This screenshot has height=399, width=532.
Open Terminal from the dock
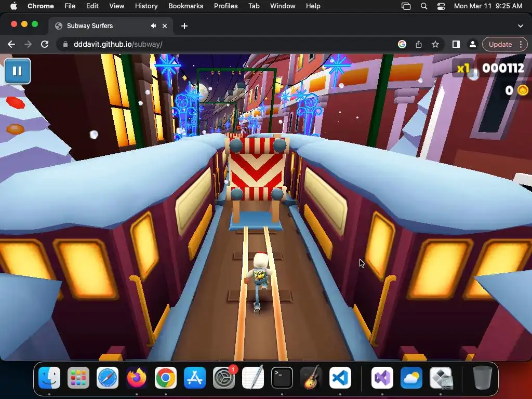tap(282, 378)
